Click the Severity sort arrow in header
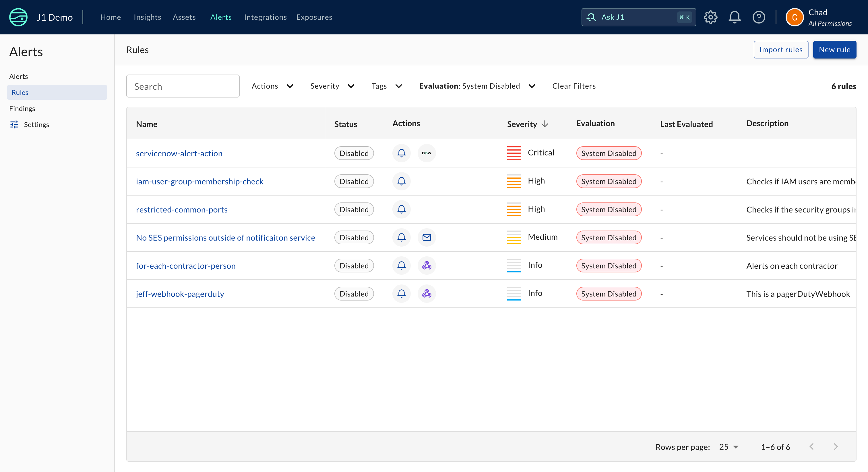 545,124
